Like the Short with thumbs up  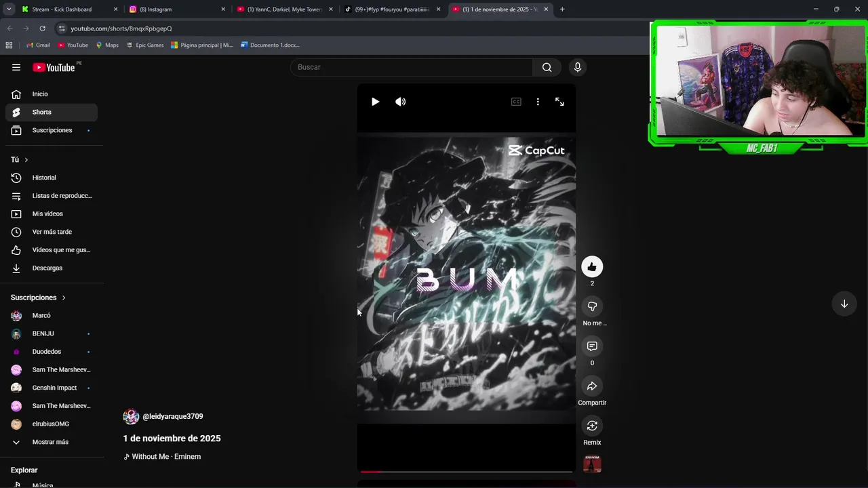point(592,267)
